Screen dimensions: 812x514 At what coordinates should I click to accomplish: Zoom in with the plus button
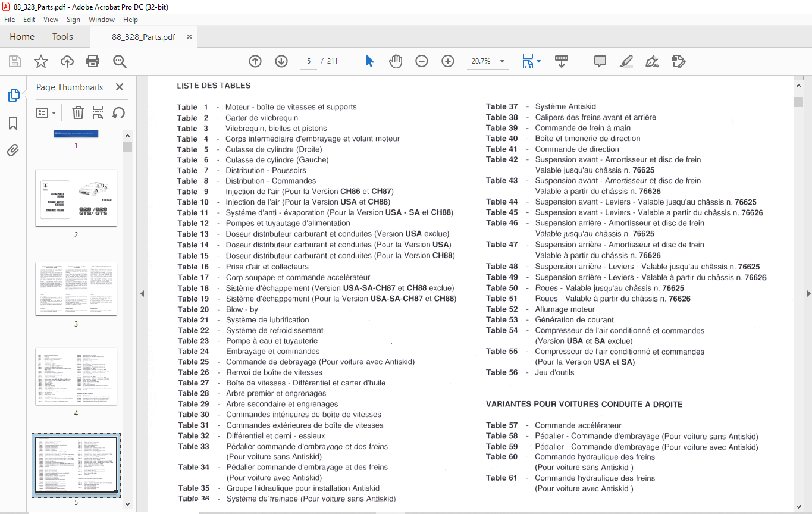tap(448, 61)
